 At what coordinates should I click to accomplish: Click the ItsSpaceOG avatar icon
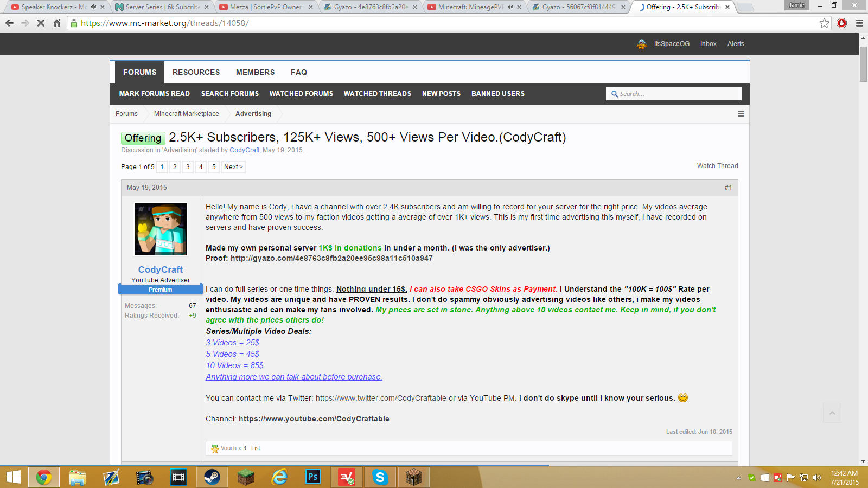642,44
